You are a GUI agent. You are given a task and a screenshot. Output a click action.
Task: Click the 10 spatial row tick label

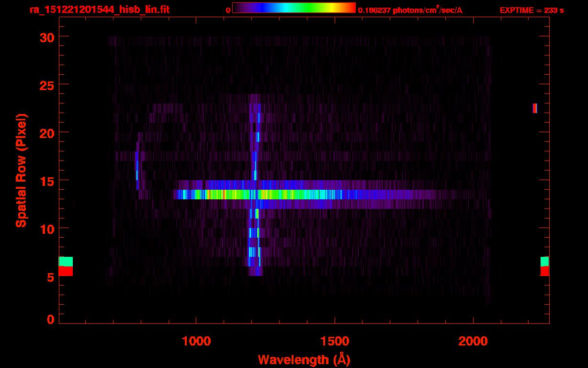pos(46,229)
